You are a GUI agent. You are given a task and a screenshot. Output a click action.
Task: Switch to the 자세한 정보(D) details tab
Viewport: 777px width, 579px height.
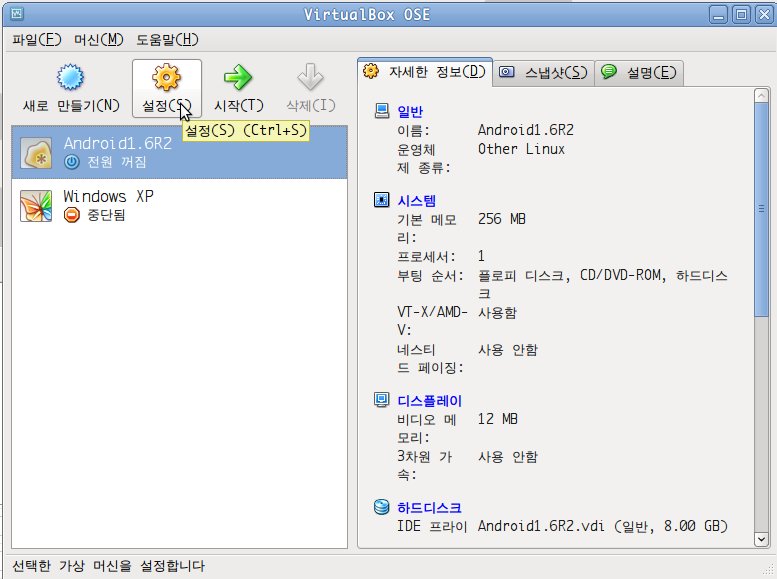425,72
